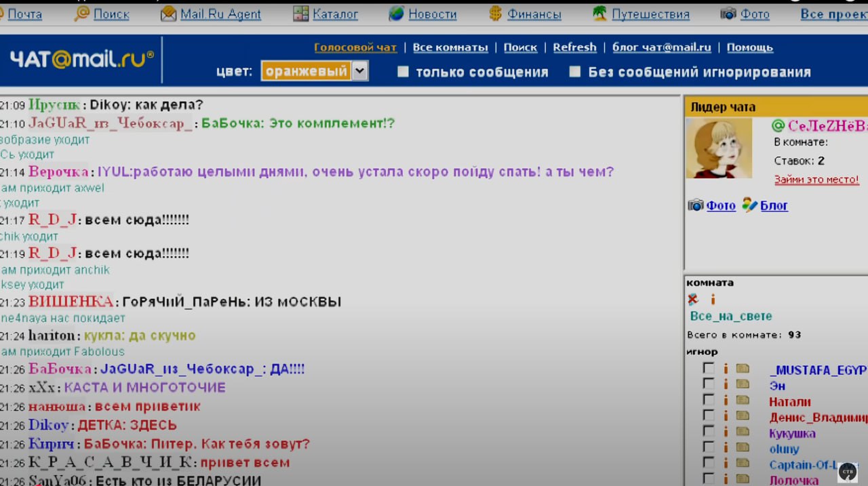Click the chat leader's avatar thumbnail
This screenshot has height=486, width=868.
[x=719, y=146]
